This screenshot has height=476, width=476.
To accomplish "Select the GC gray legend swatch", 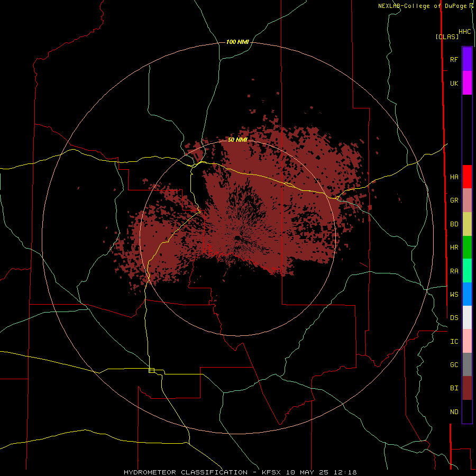I will coord(467,364).
